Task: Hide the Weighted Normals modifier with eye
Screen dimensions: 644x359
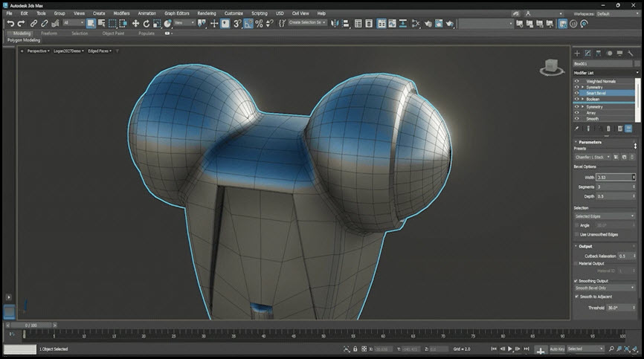Action: pos(576,81)
